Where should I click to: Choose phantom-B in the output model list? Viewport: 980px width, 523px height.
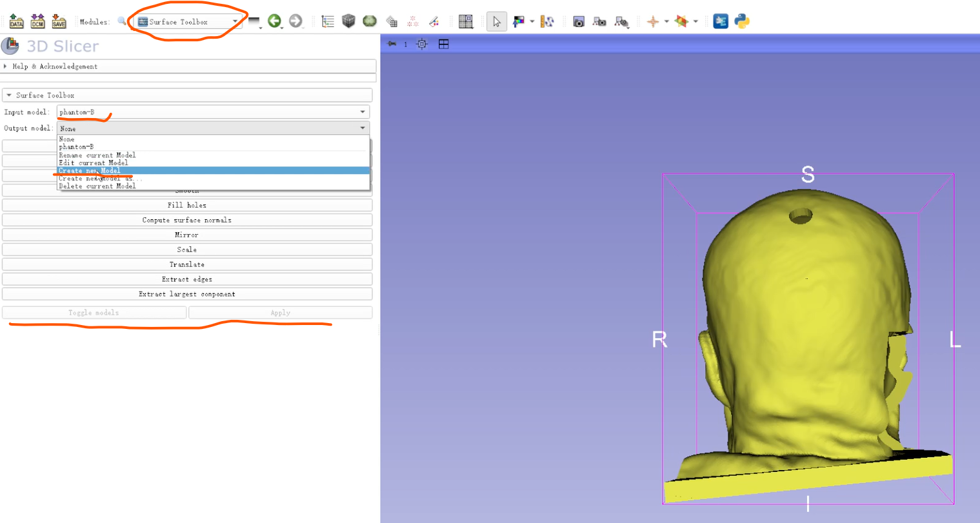pyautogui.click(x=213, y=147)
